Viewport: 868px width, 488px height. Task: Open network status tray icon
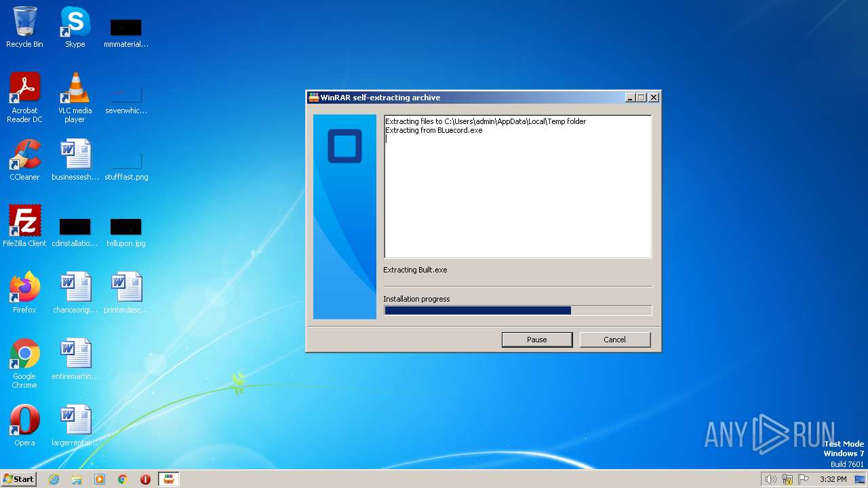click(x=787, y=479)
